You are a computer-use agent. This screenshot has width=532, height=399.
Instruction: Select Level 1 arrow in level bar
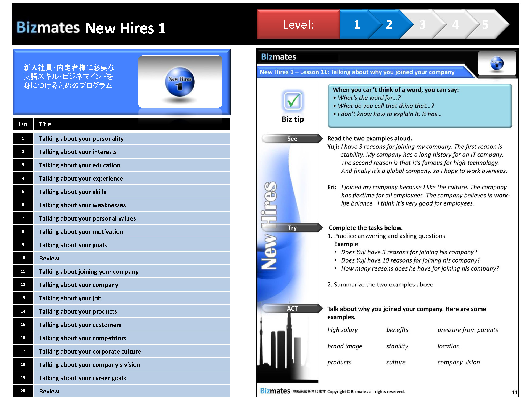(x=356, y=25)
